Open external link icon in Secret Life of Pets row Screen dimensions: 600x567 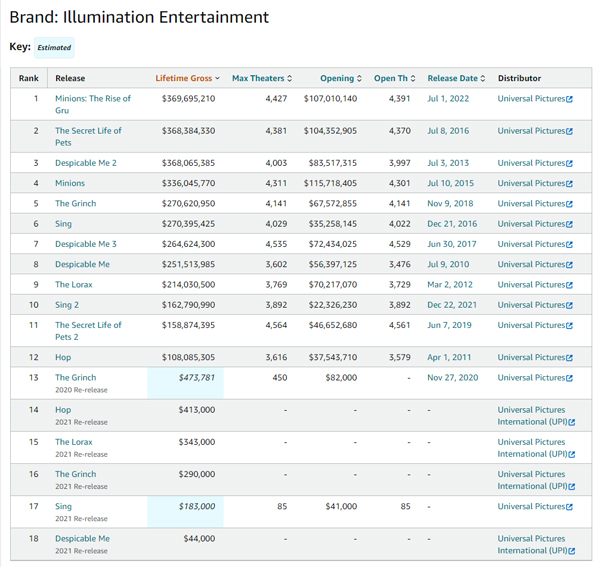pyautogui.click(x=569, y=131)
